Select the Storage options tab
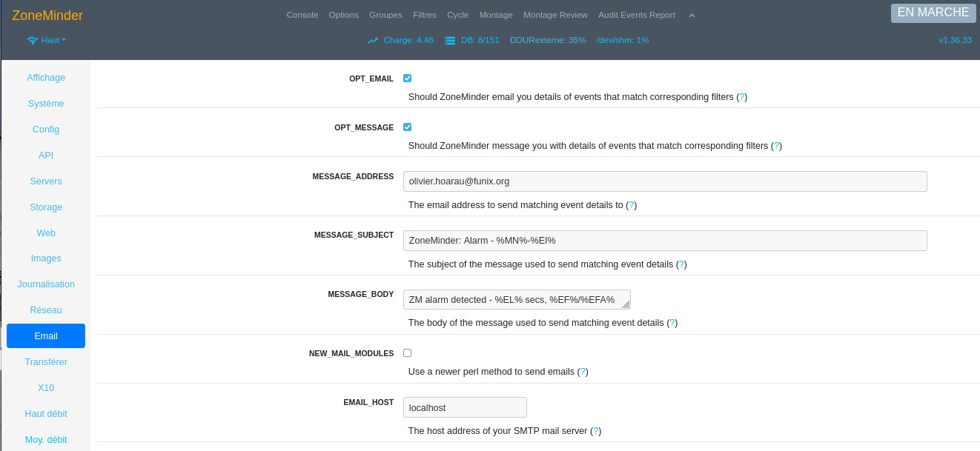 (46, 207)
